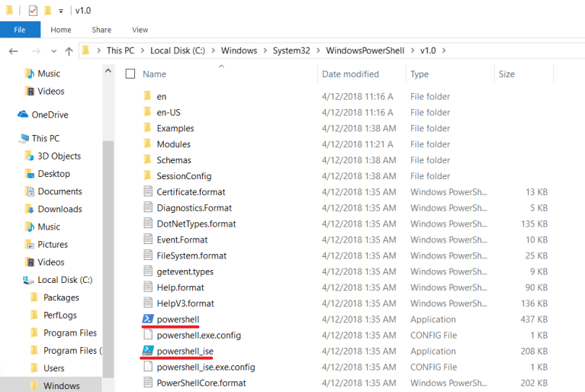Screen dimensions: 585x392
Task: Select Program Files folder in navigation pane
Action: coord(69,333)
